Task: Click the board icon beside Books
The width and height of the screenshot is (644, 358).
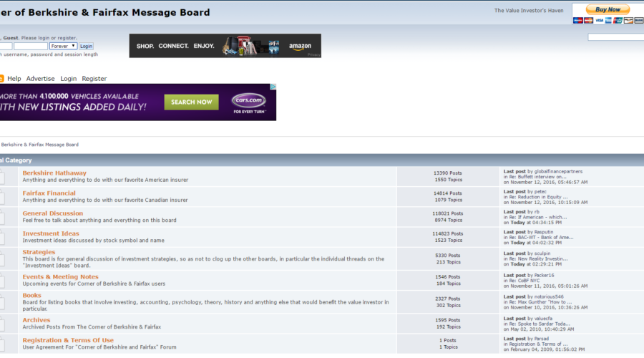Action: point(2,302)
